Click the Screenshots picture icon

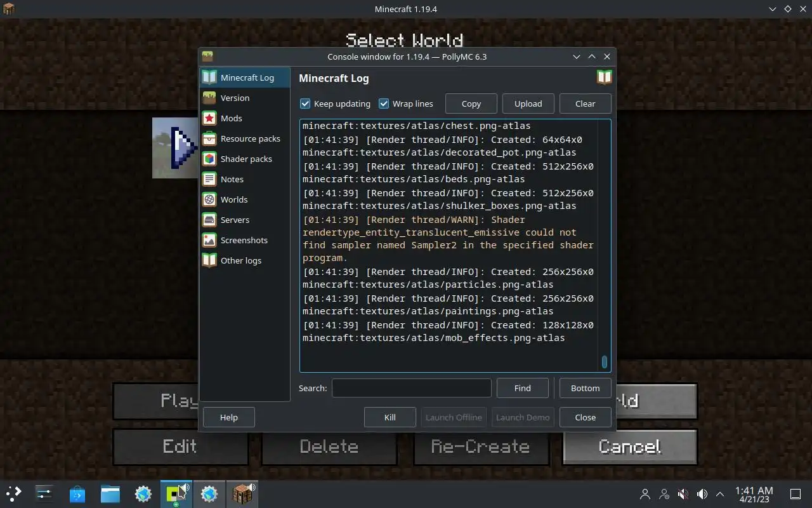click(209, 240)
